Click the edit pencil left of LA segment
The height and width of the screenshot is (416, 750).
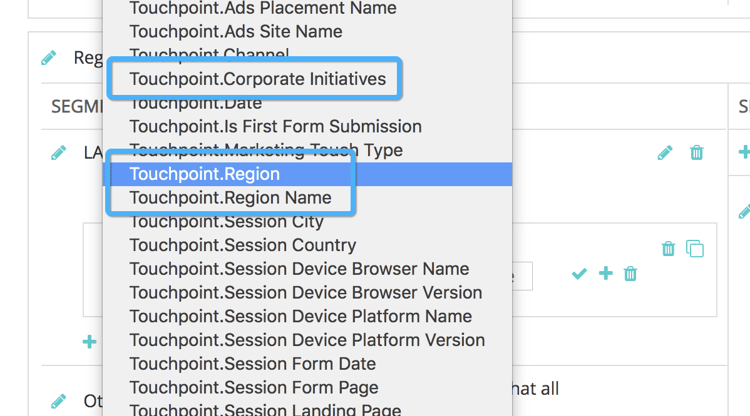tap(59, 153)
